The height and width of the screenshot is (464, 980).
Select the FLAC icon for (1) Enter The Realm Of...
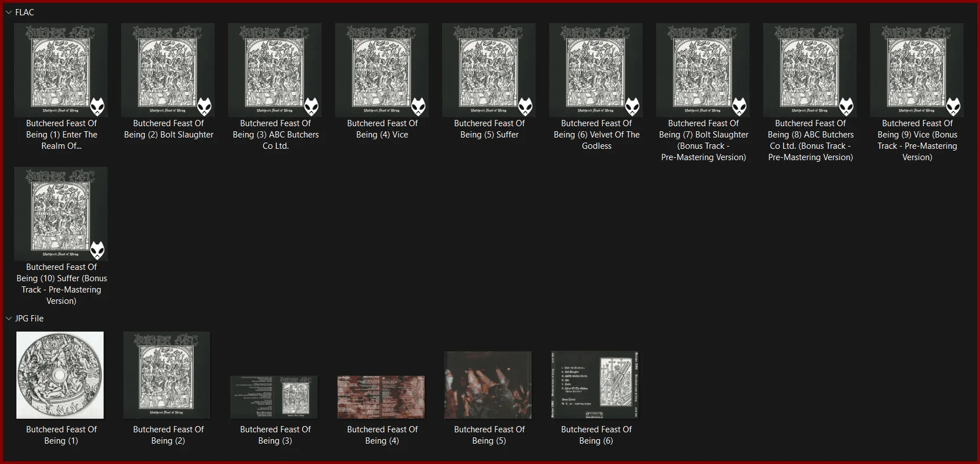tap(61, 70)
